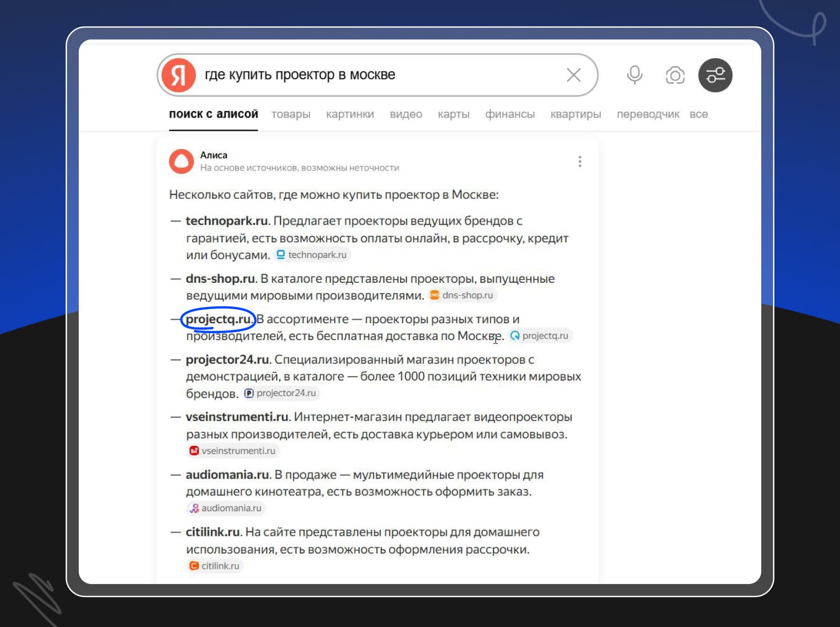Screen dimensions: 840x627
Task: Switch to the Товары tab
Action: pyautogui.click(x=291, y=114)
